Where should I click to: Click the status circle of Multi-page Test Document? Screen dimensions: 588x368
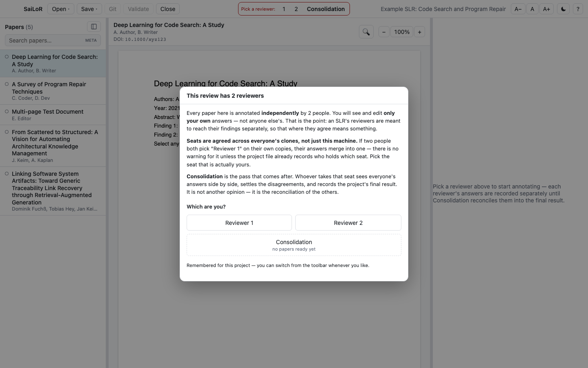[x=7, y=112]
